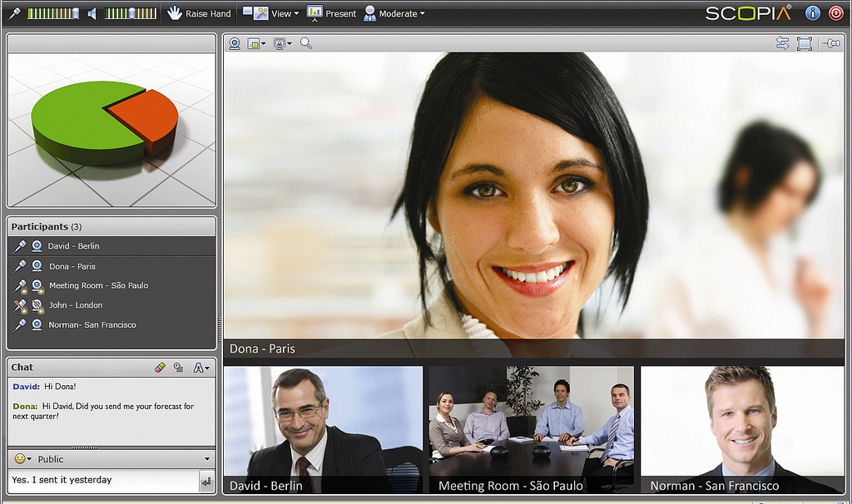Click the Raise Hand button
The height and width of the screenshot is (504, 852).
click(x=199, y=13)
